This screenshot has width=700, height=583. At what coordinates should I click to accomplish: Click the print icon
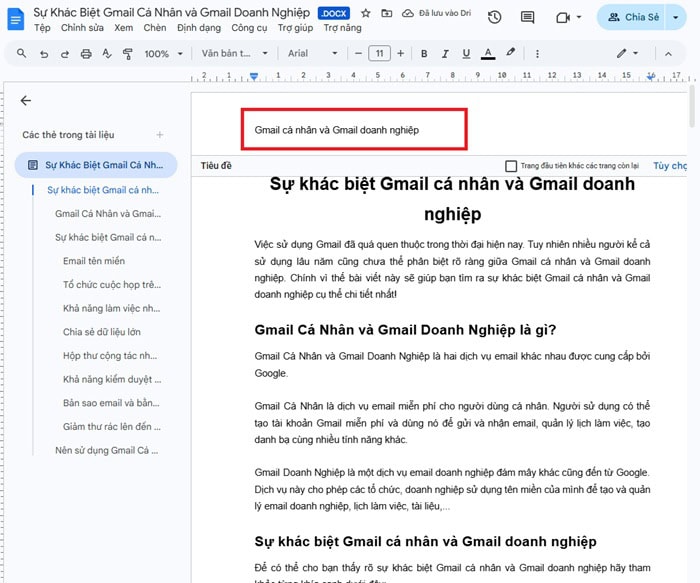85,53
